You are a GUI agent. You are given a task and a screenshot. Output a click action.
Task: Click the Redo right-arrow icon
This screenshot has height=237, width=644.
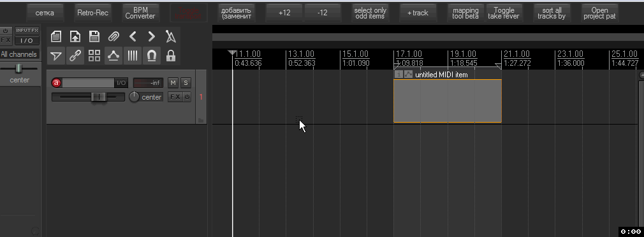pos(152,36)
